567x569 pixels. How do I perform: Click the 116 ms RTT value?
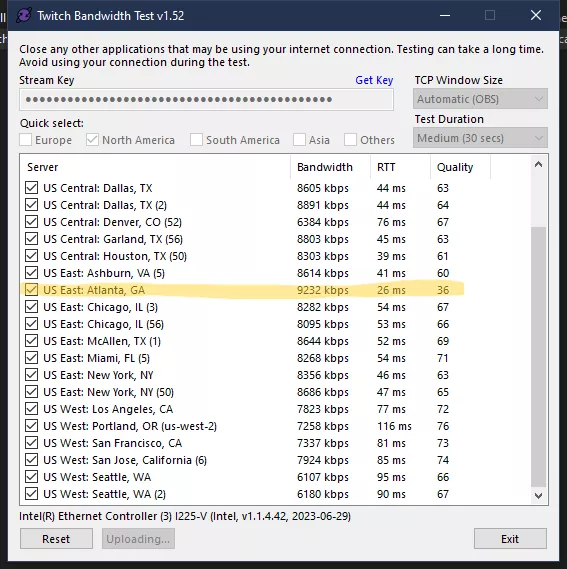pos(394,426)
